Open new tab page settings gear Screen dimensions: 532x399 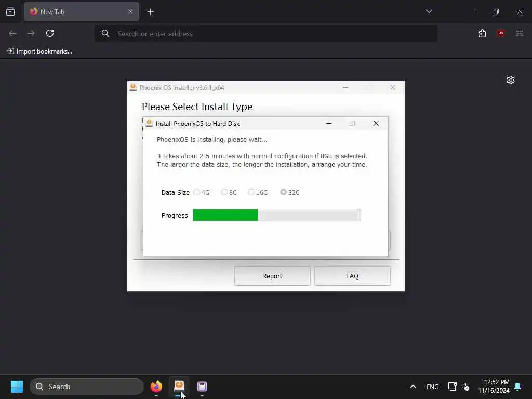point(511,80)
